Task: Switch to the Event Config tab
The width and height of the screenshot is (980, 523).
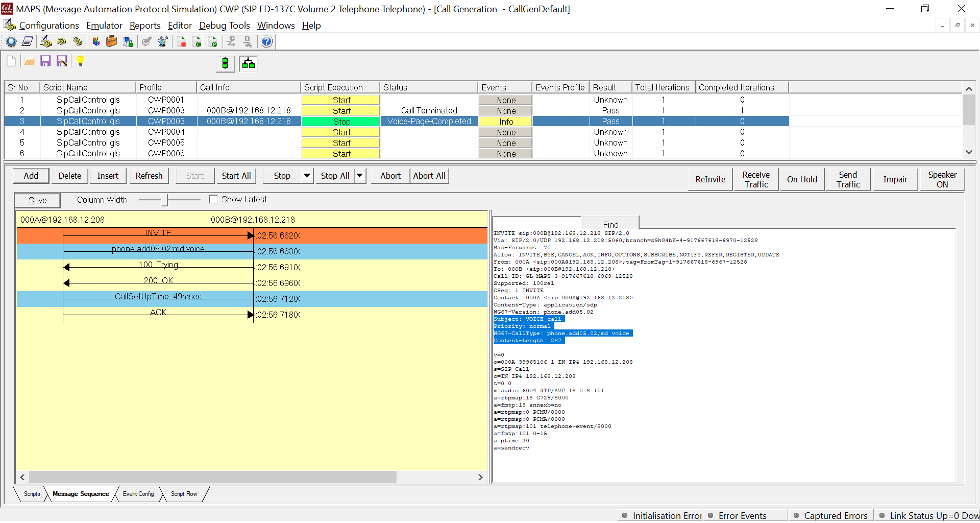Action: pyautogui.click(x=138, y=494)
